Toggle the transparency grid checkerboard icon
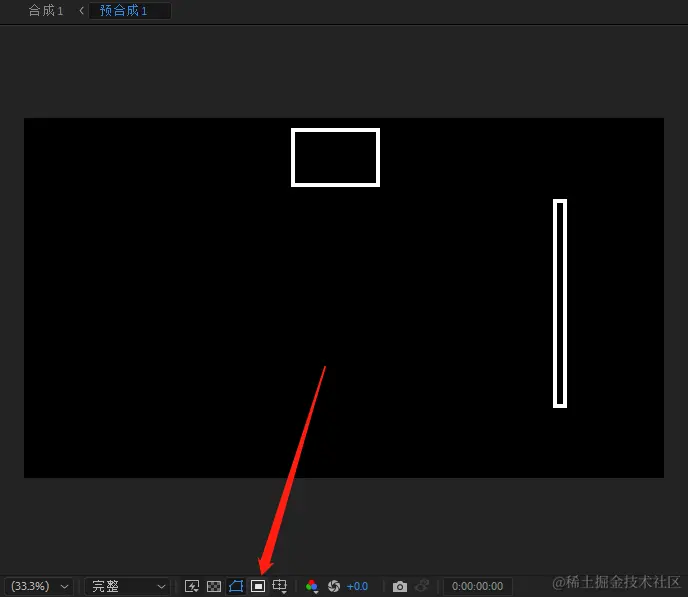The height and width of the screenshot is (597, 688). (214, 586)
